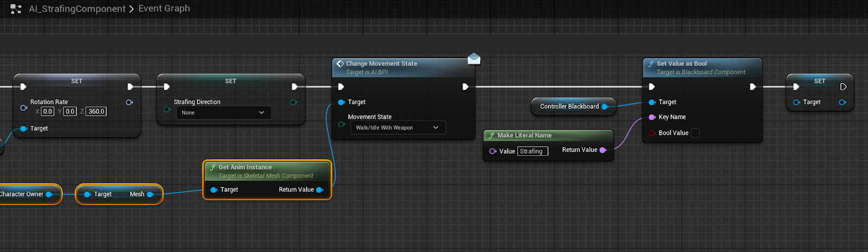Click Movement State input pin

pos(341,124)
